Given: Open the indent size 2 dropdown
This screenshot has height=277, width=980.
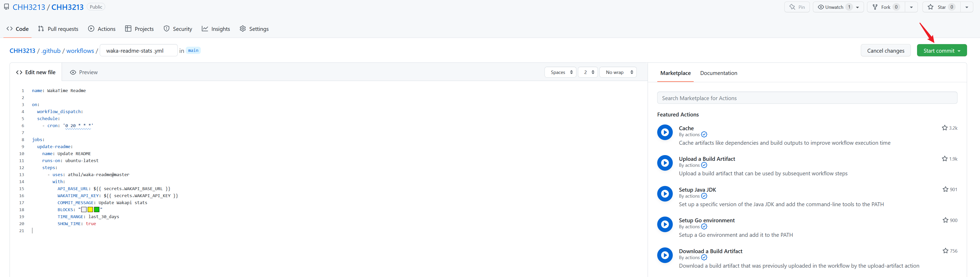Looking at the screenshot, I should tap(588, 72).
